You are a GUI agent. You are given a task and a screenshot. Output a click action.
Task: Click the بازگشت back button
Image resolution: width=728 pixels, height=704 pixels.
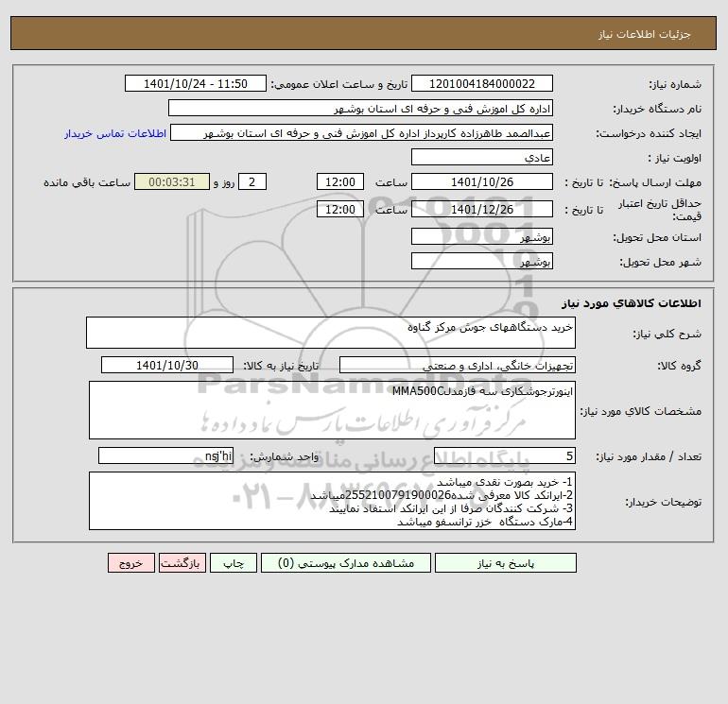[182, 563]
